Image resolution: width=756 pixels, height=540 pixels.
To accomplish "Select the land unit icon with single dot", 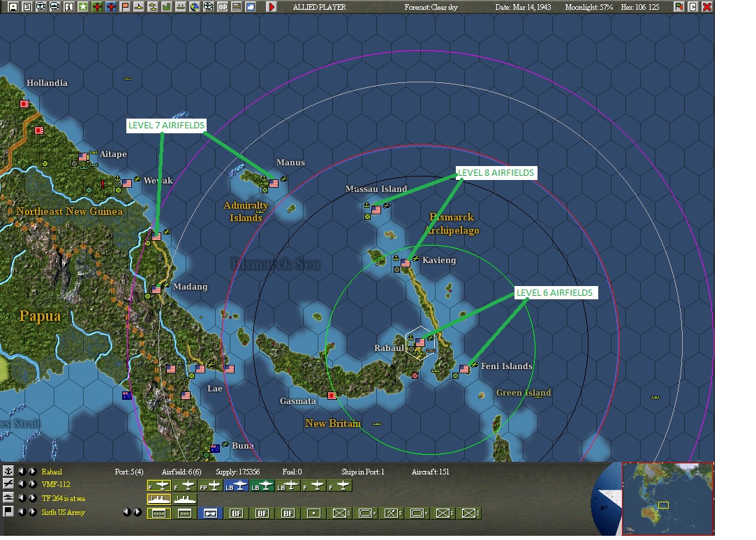I will [314, 513].
